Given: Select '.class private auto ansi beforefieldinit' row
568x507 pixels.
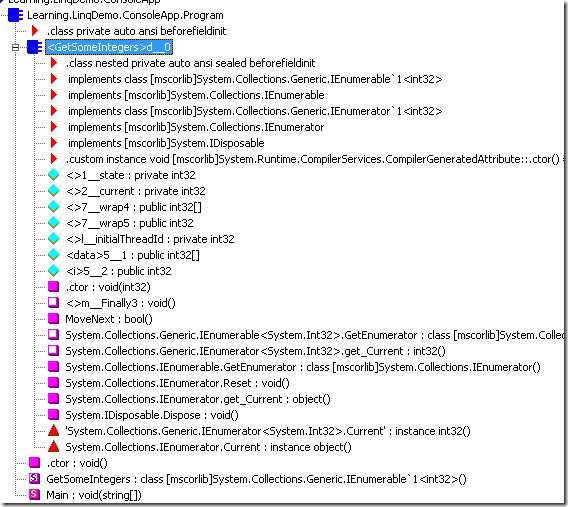Looking at the screenshot, I should (137, 31).
